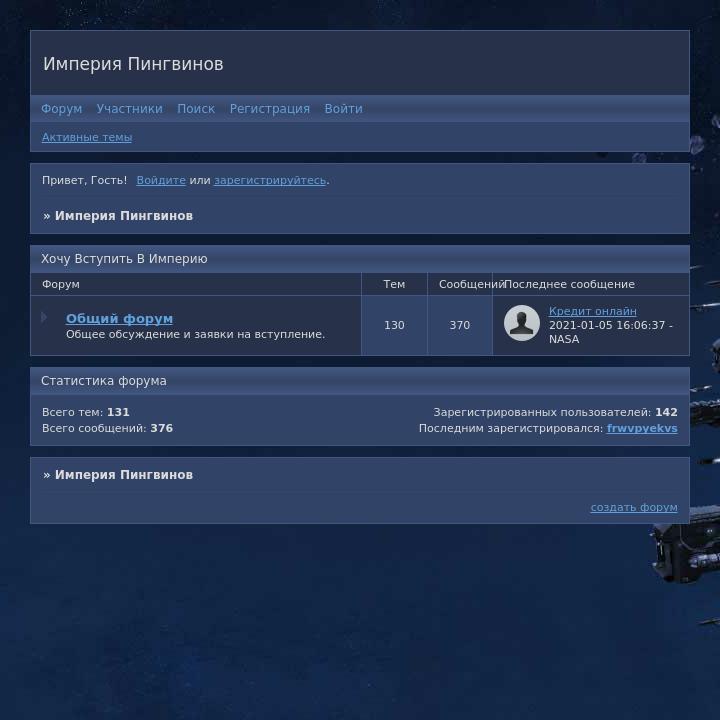720x720 pixels.
Task: Click the upper » Империя Пингвинов breadcrumb
Action: point(118,216)
